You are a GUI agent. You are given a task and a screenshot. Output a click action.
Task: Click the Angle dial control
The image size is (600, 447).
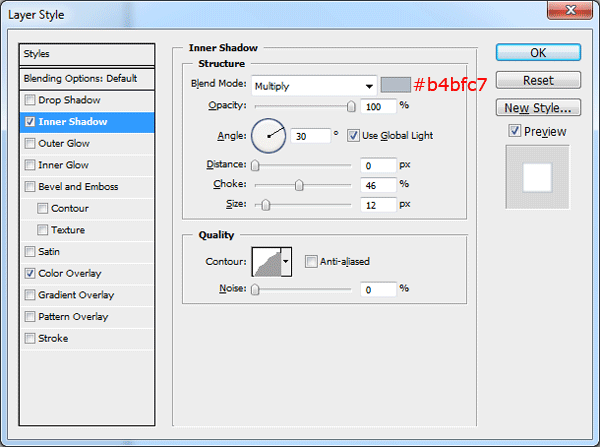point(268,134)
